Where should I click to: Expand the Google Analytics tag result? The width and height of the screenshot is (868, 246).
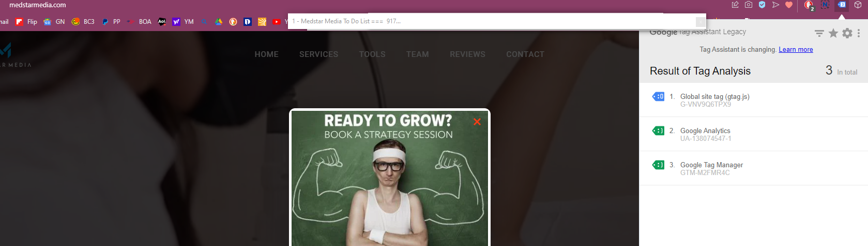coord(753,134)
